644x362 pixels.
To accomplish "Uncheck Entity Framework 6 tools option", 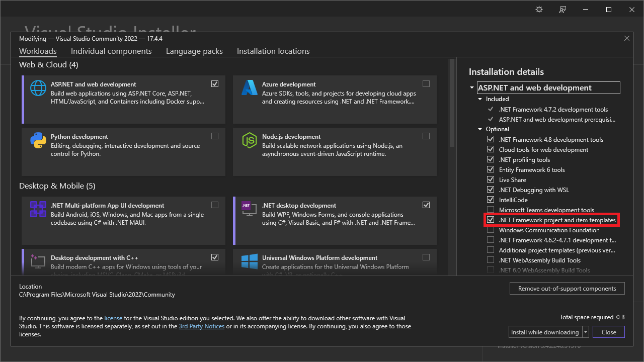I will pyautogui.click(x=491, y=170).
